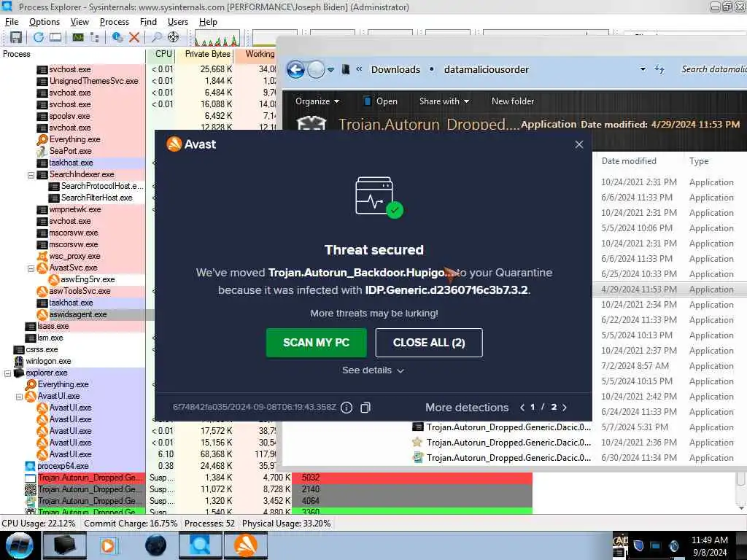Expand See details in the Avast dialog
Screen dimensions: 747x560
373,370
